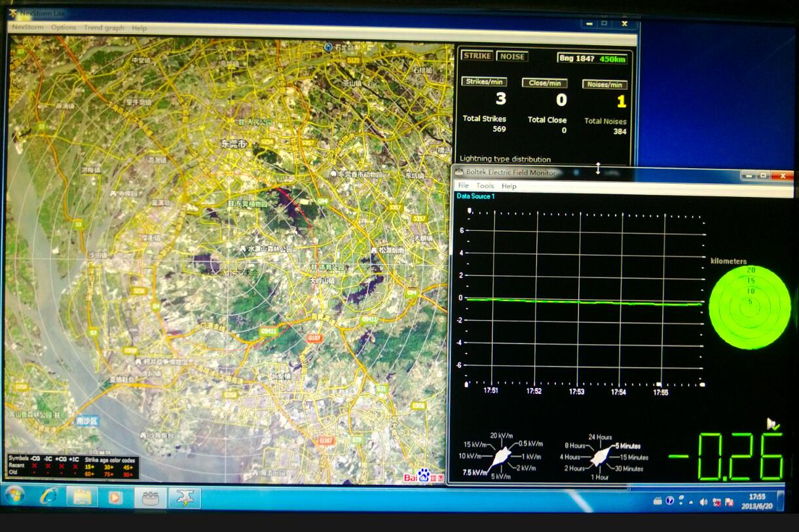Click the blue help tray icon

[x=669, y=501]
